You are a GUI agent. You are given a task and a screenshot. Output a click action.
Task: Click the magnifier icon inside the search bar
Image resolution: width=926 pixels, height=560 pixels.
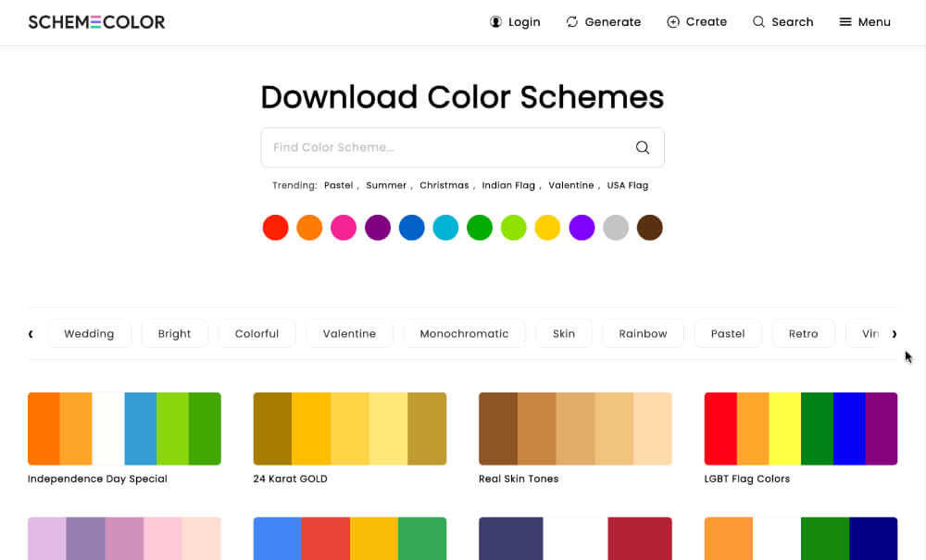[642, 147]
